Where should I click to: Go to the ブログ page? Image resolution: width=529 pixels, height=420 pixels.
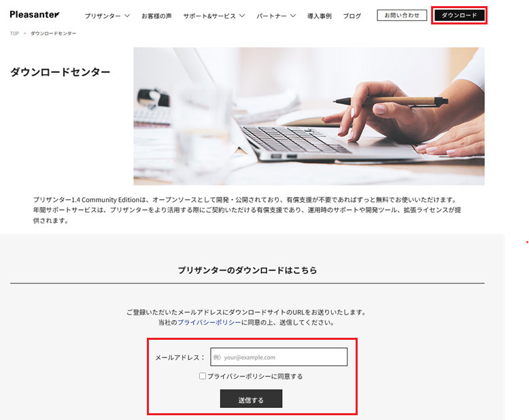(352, 16)
